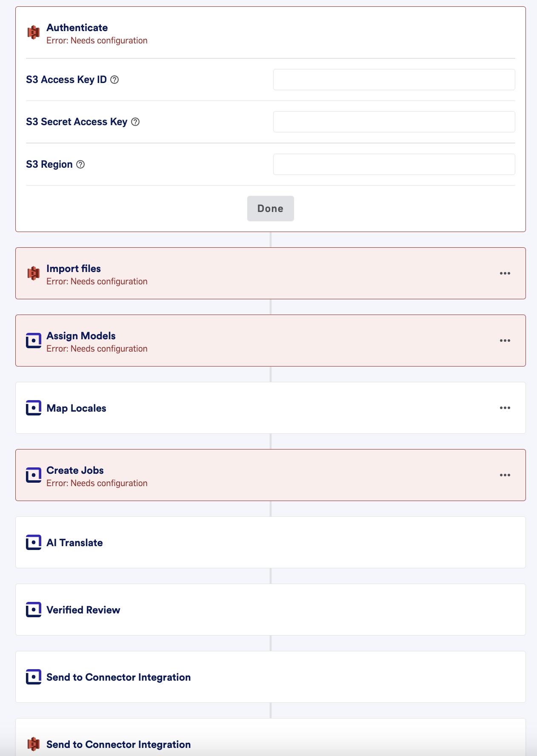Focus the S3 Secret Access Key field
Viewport: 537px width, 756px height.
click(394, 122)
